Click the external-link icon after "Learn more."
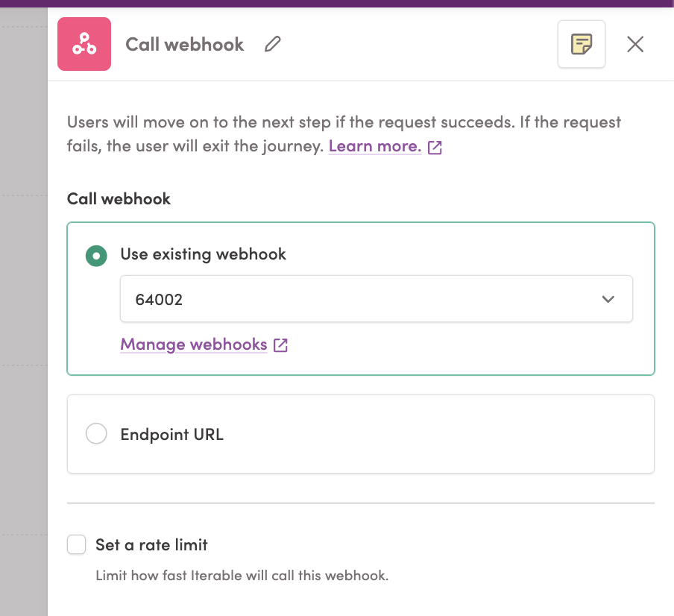The image size is (674, 616). click(435, 147)
